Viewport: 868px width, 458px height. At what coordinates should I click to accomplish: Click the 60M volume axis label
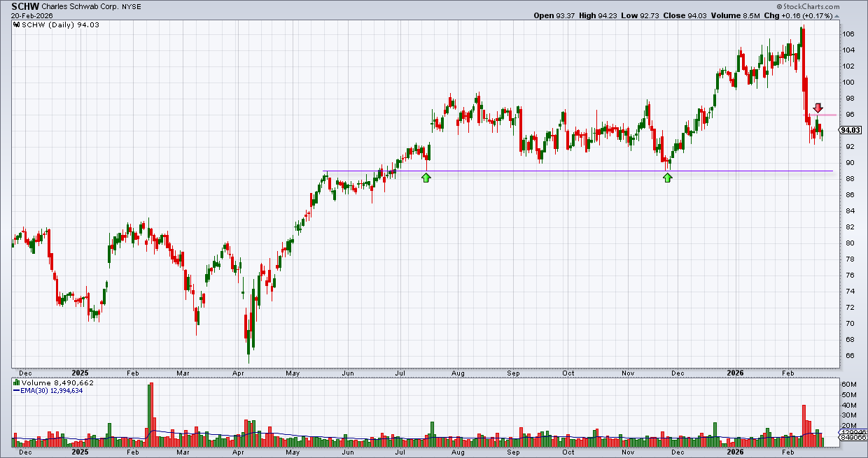coord(848,385)
